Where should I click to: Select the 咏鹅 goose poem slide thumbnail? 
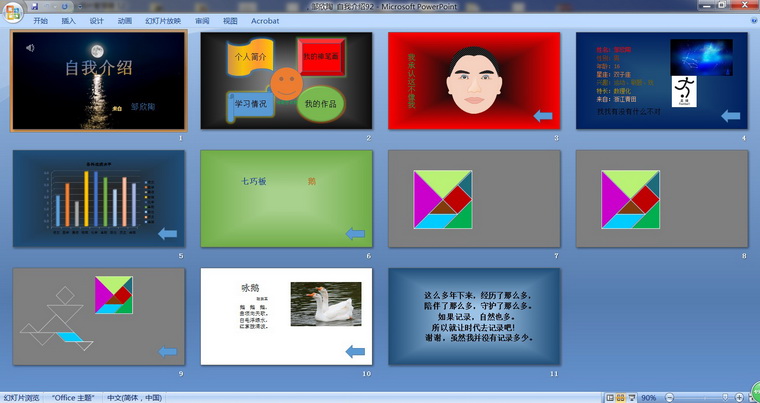click(286, 316)
